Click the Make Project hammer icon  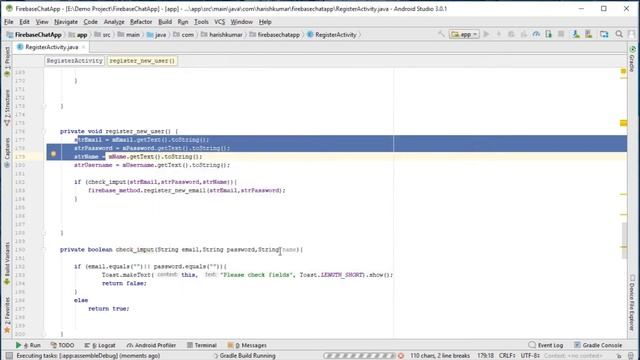click(x=442, y=34)
